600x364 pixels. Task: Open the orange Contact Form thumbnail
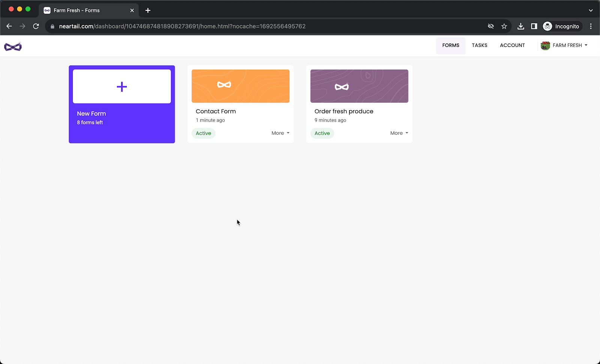[240, 86]
